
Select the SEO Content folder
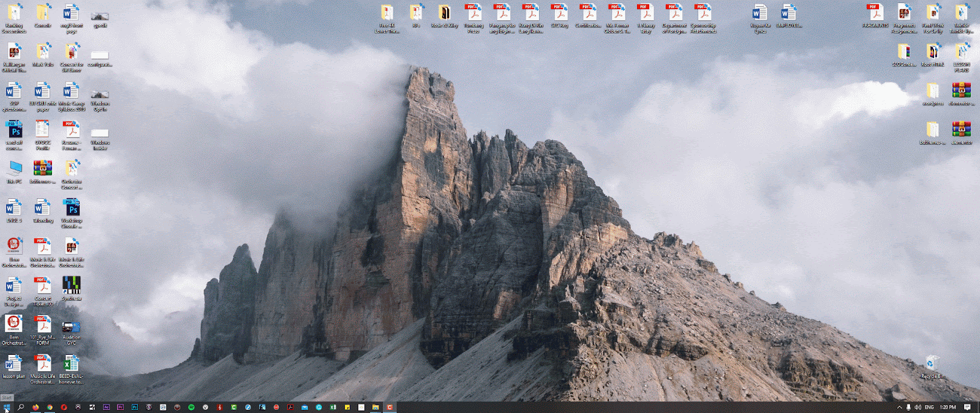click(x=904, y=55)
